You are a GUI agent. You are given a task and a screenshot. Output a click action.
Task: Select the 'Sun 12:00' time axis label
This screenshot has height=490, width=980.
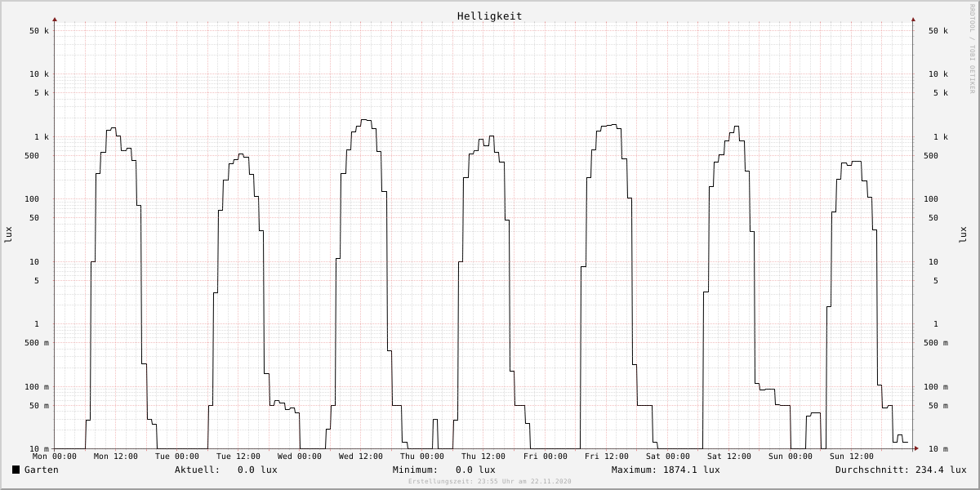852,457
